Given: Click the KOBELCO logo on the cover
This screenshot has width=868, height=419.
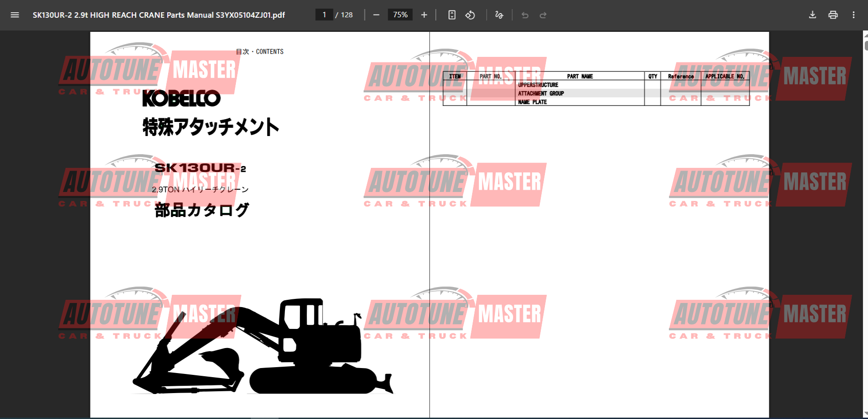Looking at the screenshot, I should (181, 98).
